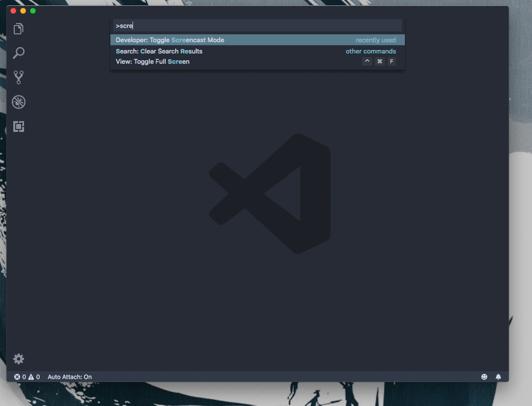Focus the command palette input field
Image resolution: width=532 pixels, height=406 pixels.
click(258, 26)
